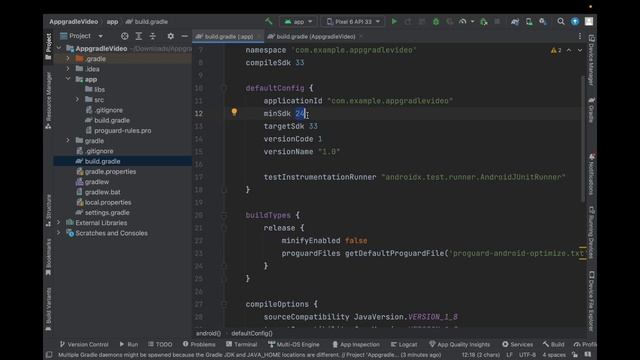
Task: Click the lightbulb quick-fix icon on line 12
Action: [x=234, y=112]
